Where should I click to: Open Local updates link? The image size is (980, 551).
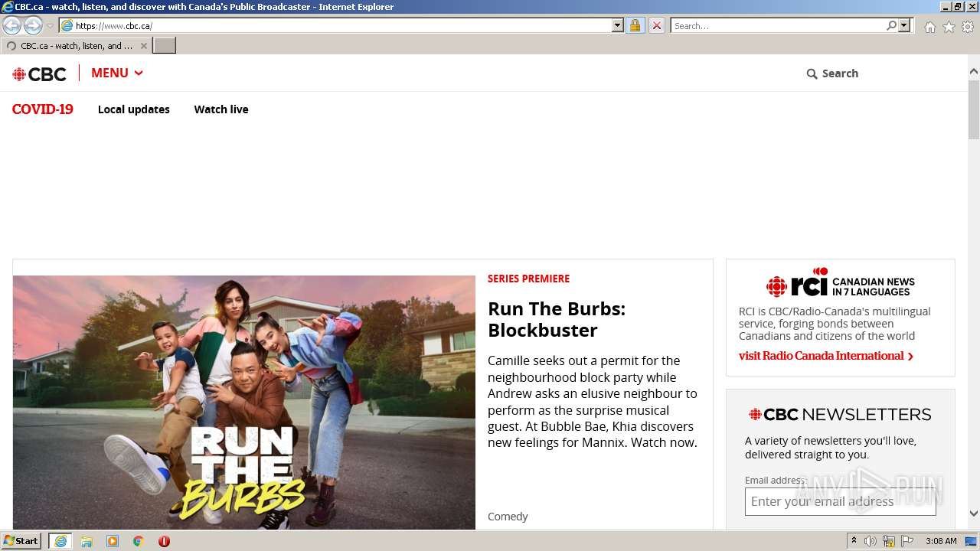click(134, 109)
